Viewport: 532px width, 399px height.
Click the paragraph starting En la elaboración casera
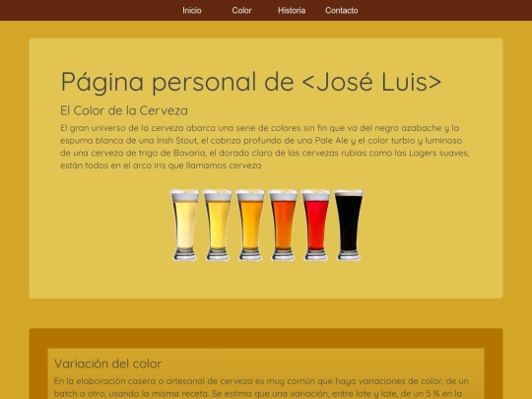(x=261, y=387)
